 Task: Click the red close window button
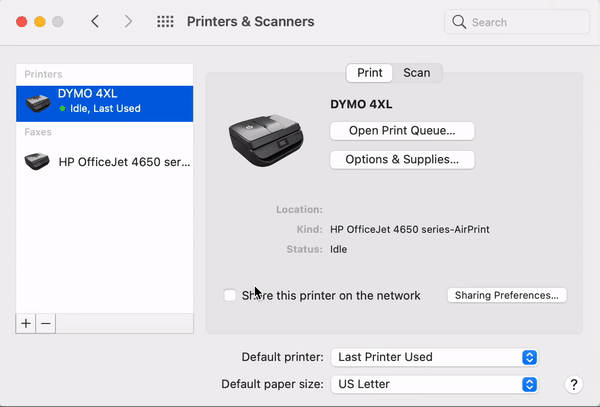(21, 21)
